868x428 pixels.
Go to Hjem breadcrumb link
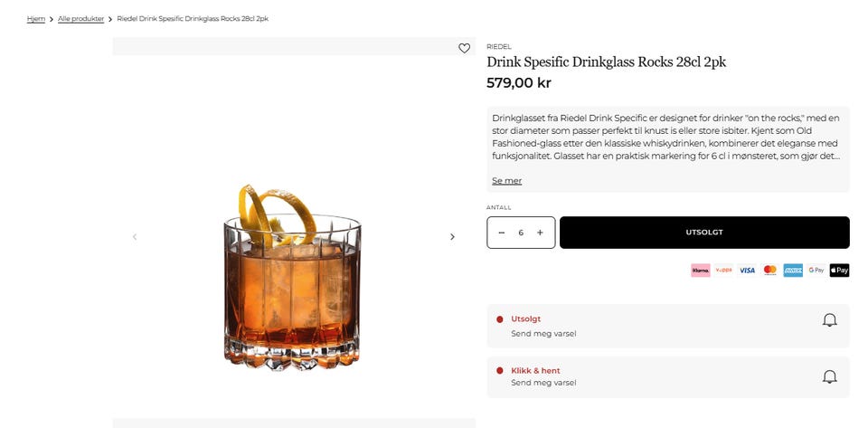pos(36,19)
